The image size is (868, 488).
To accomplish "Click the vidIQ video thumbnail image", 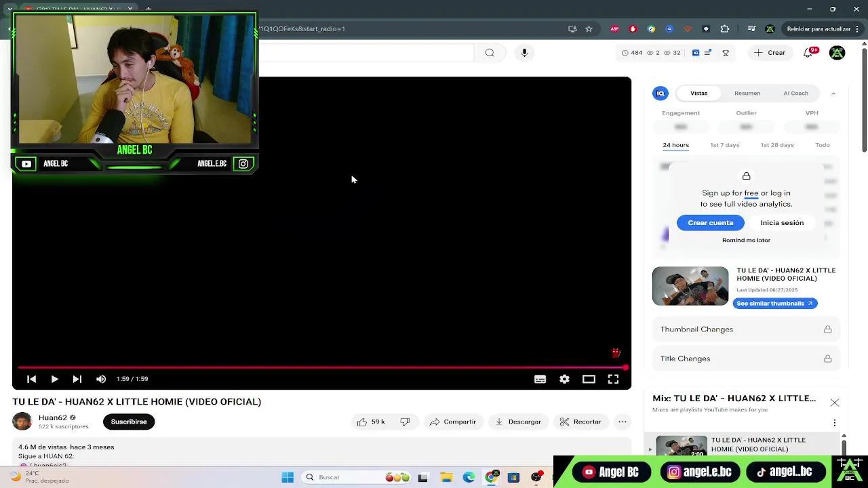I will (x=690, y=286).
